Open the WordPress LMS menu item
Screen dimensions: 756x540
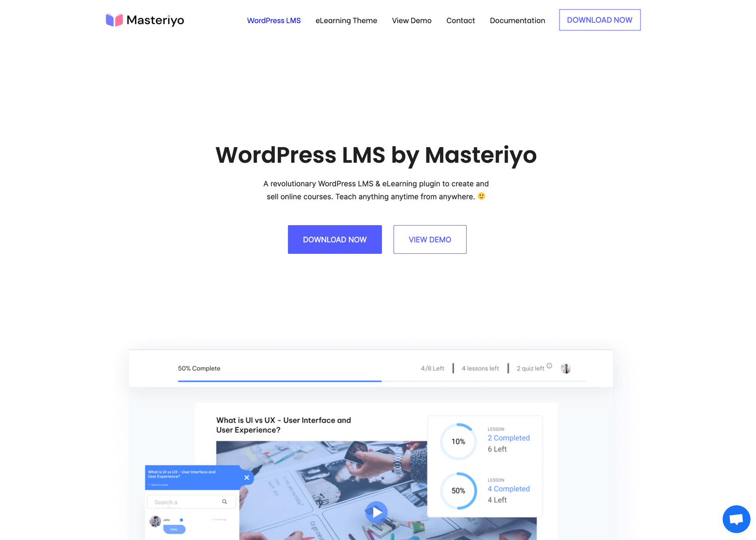click(274, 21)
